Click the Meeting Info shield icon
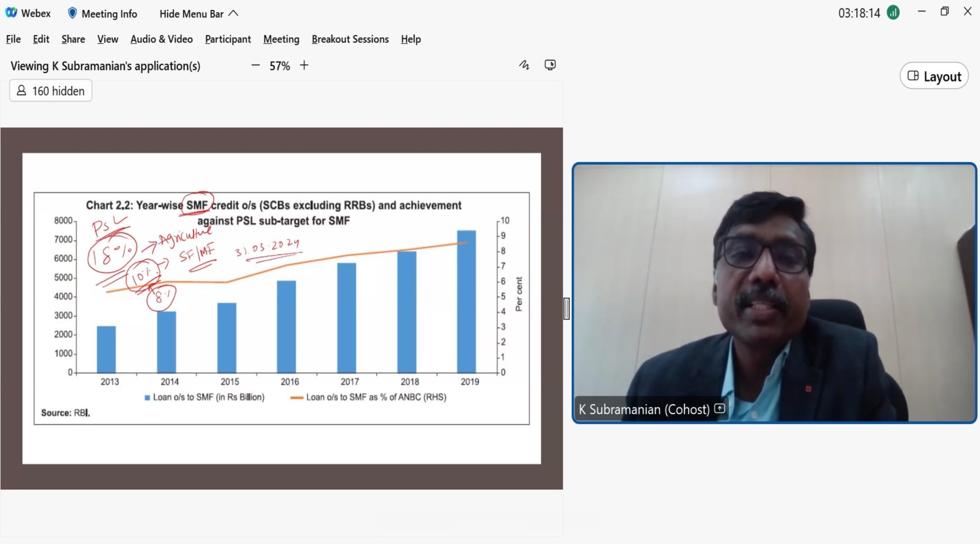This screenshot has height=544, width=980. (x=72, y=13)
